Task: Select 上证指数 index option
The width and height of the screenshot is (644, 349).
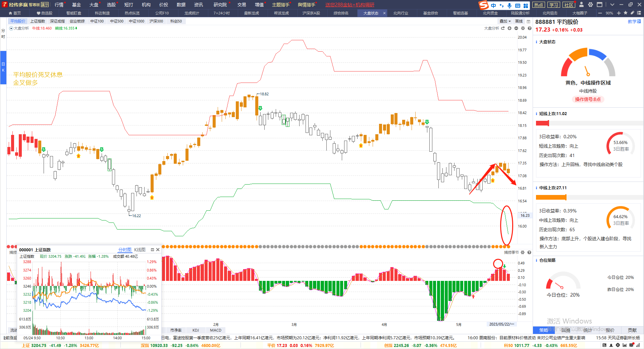Action: pyautogui.click(x=38, y=21)
